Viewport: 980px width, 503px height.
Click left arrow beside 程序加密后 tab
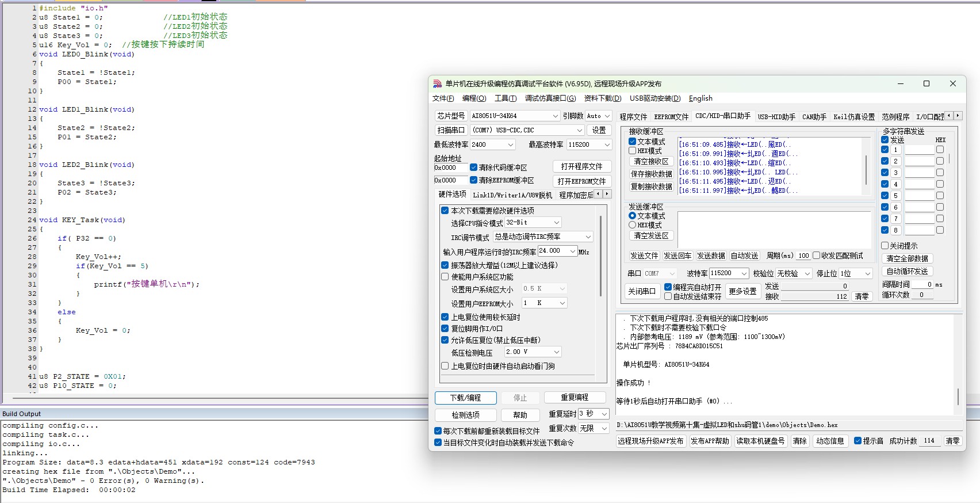[598, 194]
